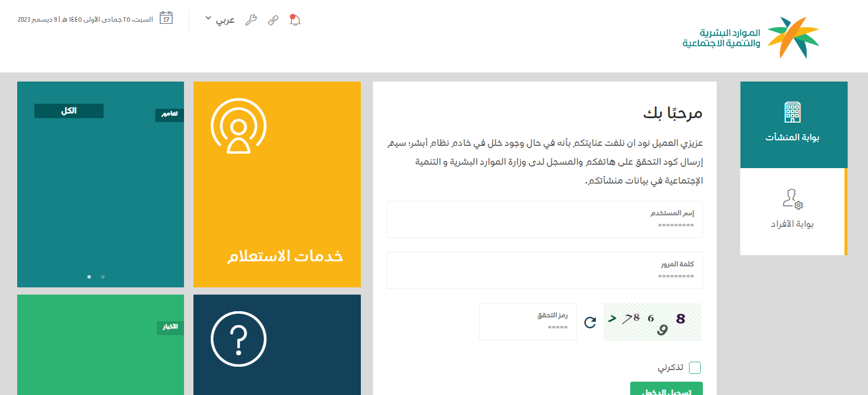Click the تسجيل الدخول login button
Screen dimensions: 868x395
666,388
